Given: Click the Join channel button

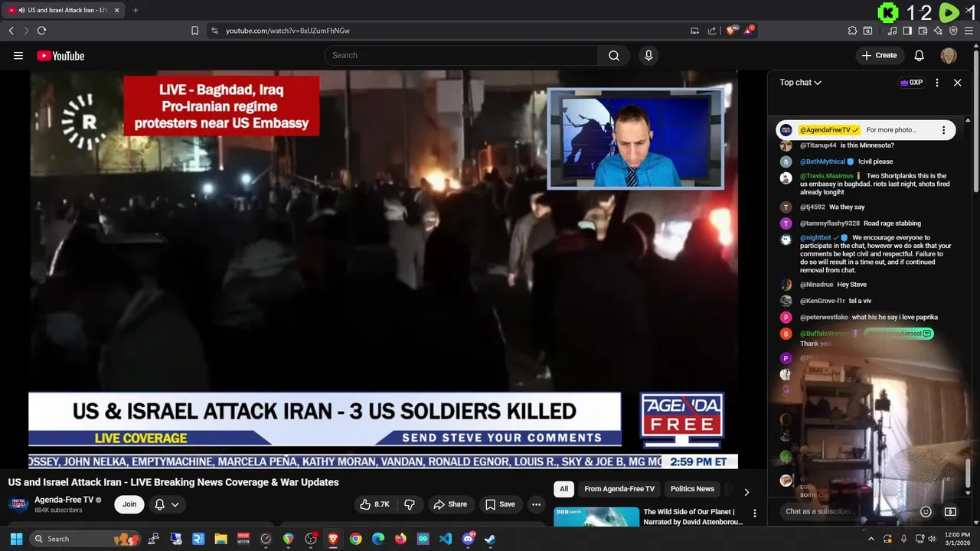Looking at the screenshot, I should (129, 504).
